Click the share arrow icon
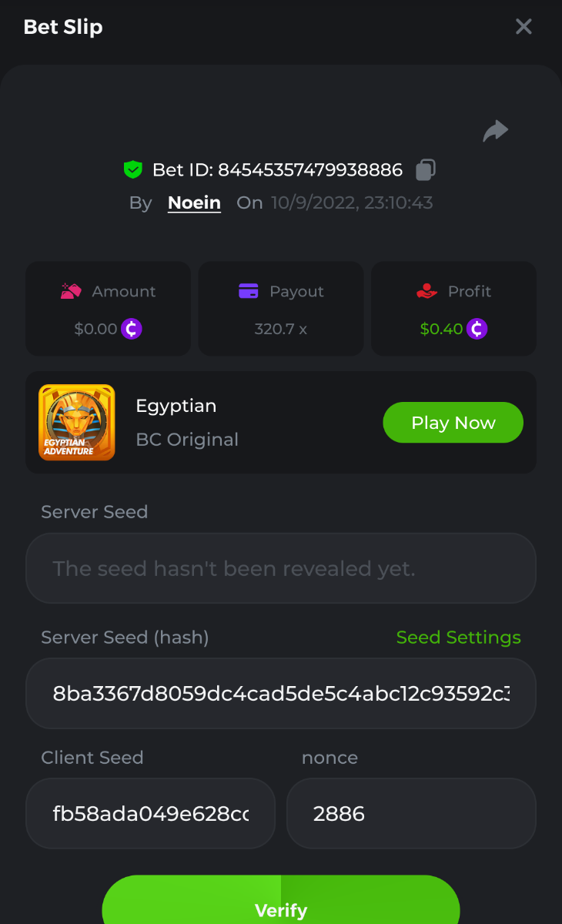Screen dimensions: 562x924 496,131
